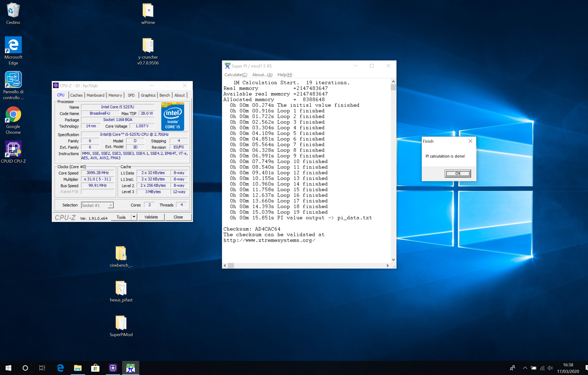Switch to the SPD tab in CPU-Z
The image size is (588, 375).
pos(131,95)
